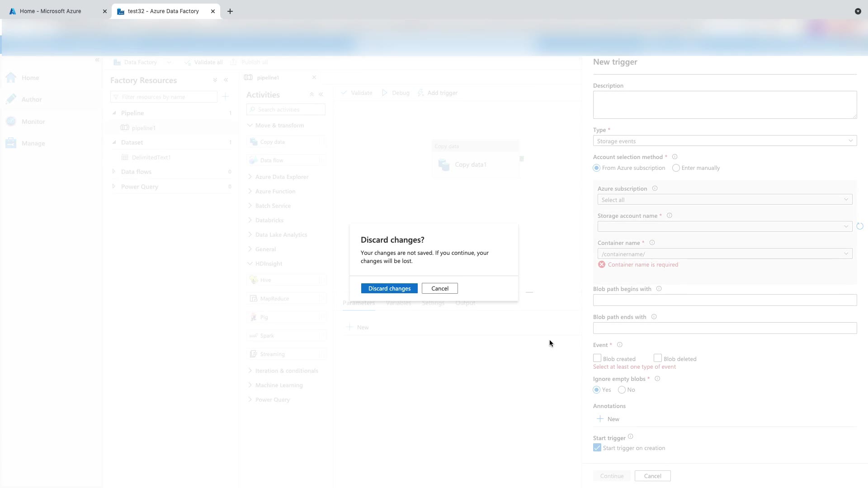Enable the Blob created checkbox
The image size is (868, 488).
coord(597,358)
